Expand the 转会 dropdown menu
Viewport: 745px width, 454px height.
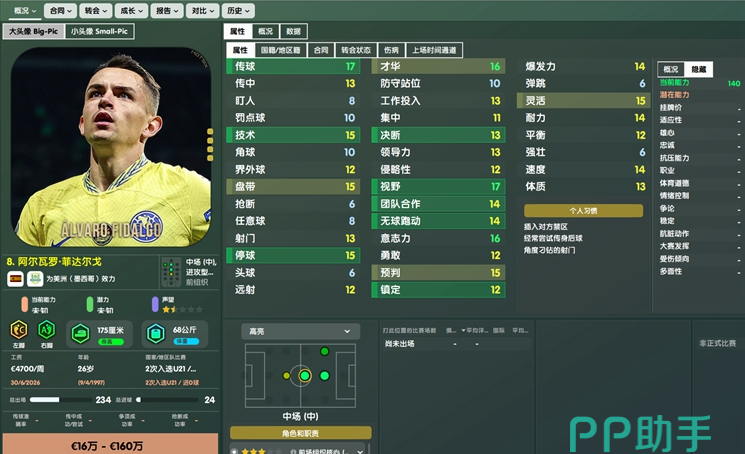pyautogui.click(x=96, y=10)
